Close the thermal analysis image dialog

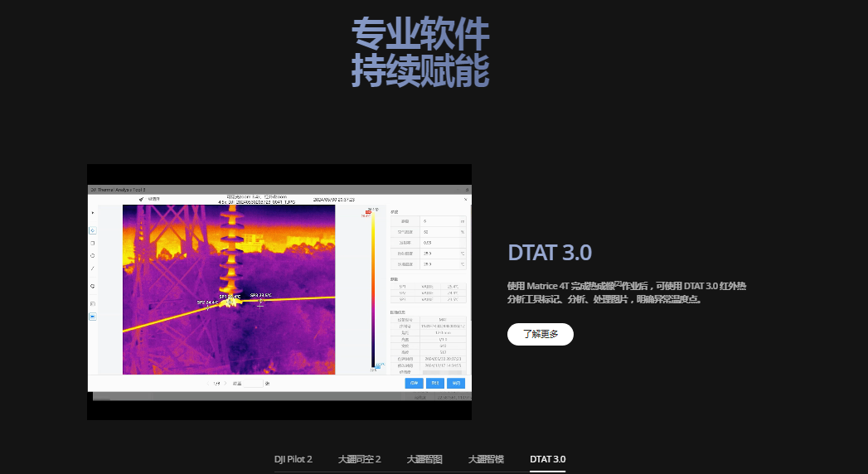[x=466, y=199]
